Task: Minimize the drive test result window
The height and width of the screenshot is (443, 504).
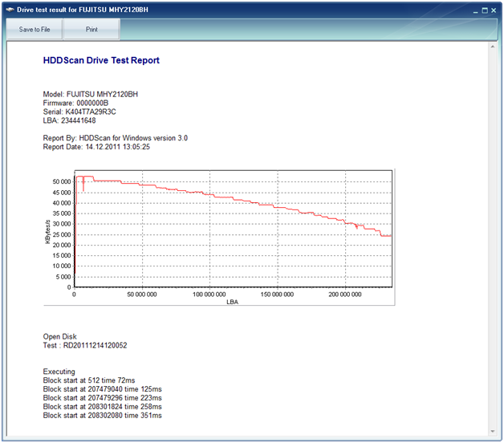Action: coord(476,10)
